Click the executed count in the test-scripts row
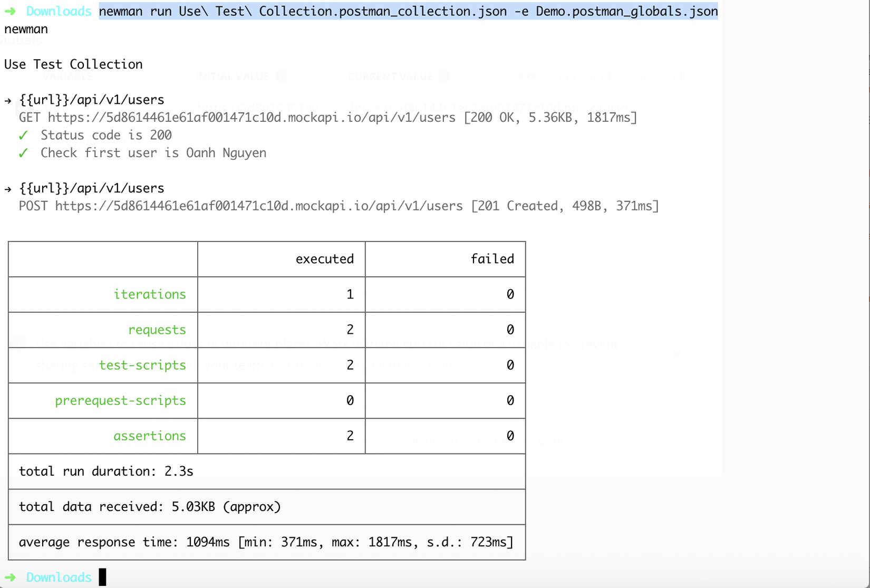870x588 pixels. (350, 365)
